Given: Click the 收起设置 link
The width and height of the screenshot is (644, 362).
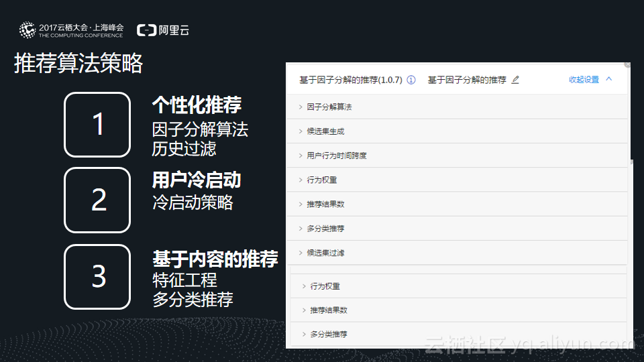Looking at the screenshot, I should click(584, 80).
